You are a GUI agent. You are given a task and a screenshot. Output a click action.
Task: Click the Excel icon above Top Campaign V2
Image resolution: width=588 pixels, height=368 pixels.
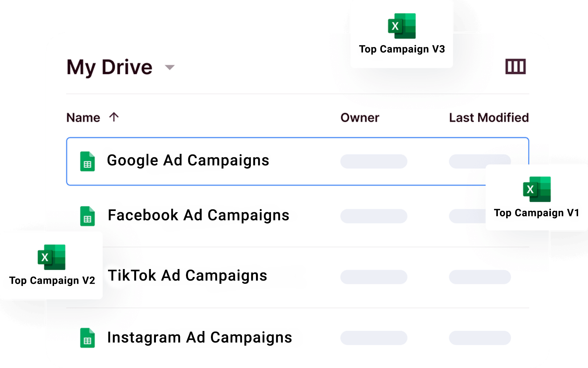(51, 257)
